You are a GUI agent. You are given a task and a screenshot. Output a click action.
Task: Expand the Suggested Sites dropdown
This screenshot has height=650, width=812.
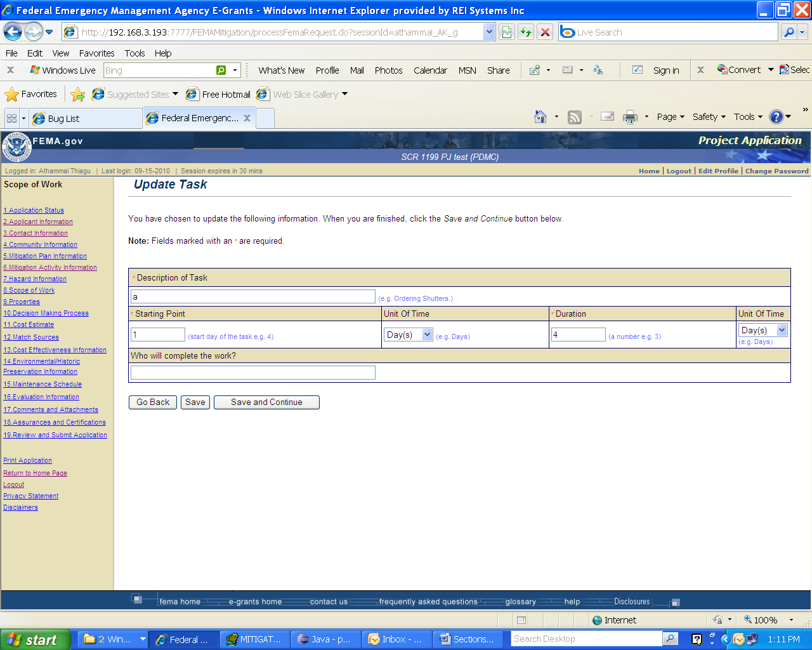175,94
